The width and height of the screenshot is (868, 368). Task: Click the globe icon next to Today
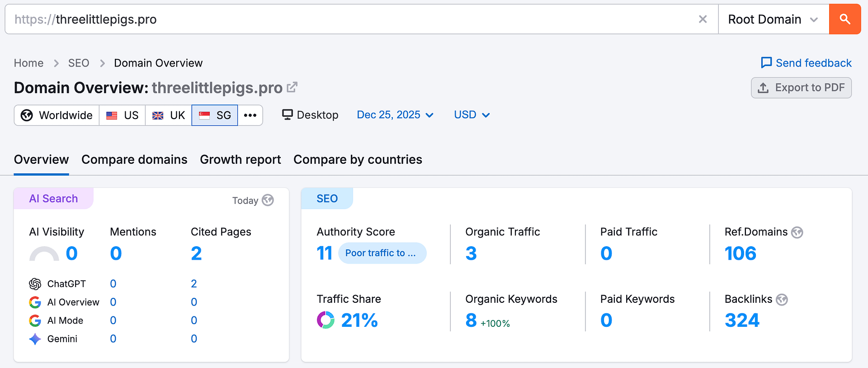268,200
